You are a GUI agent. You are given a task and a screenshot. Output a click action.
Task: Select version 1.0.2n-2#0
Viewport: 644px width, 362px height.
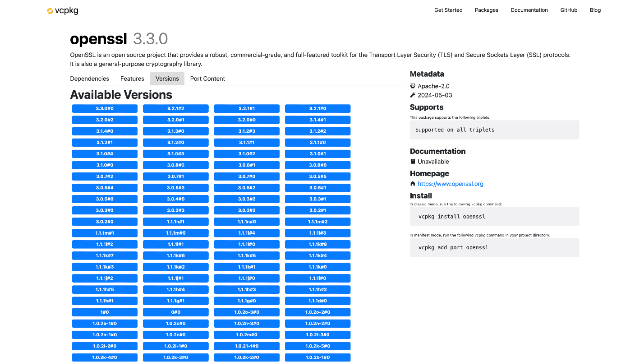[x=317, y=324]
